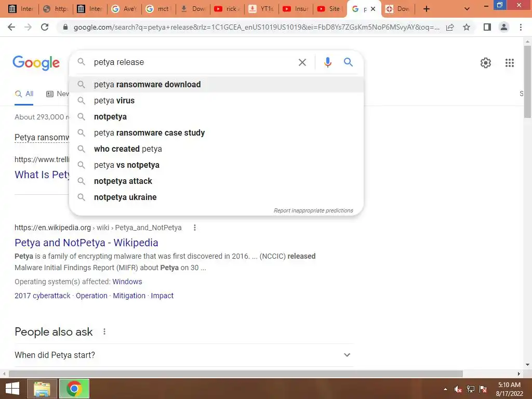This screenshot has height=399, width=532.
Task: Open the Windows Start menu
Action: click(12, 389)
